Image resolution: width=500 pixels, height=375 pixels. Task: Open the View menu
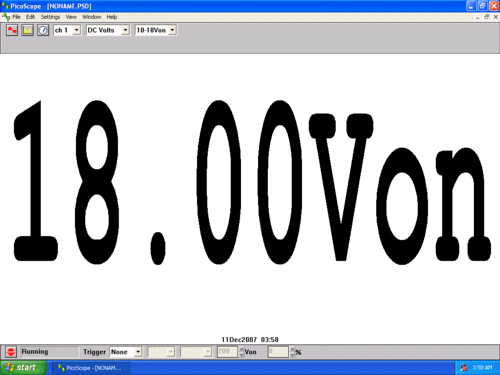click(x=71, y=17)
